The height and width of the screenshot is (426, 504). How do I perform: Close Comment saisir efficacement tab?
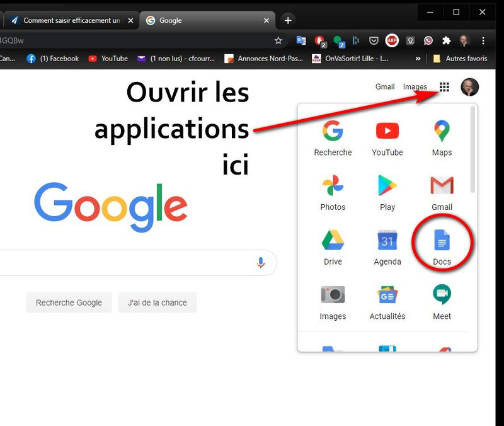(130, 21)
